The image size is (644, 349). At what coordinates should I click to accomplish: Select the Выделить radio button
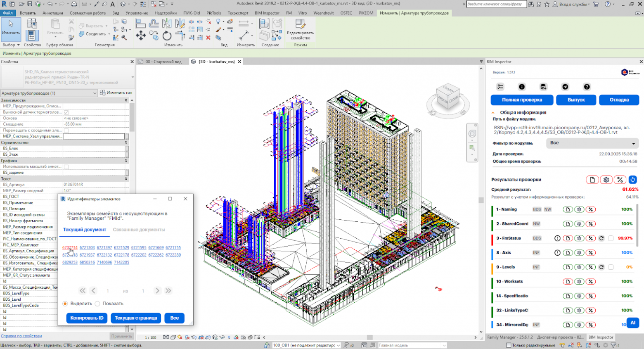coord(65,304)
